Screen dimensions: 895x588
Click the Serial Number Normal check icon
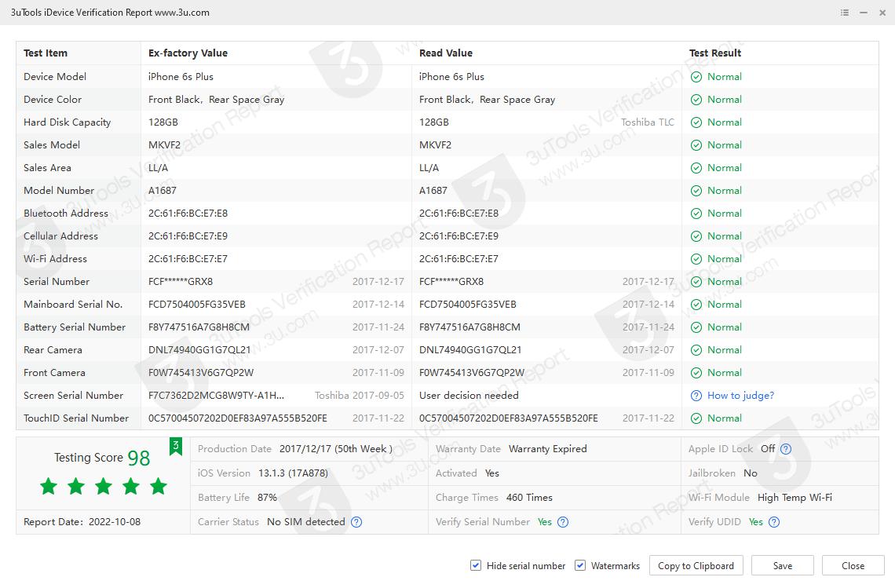tap(696, 282)
